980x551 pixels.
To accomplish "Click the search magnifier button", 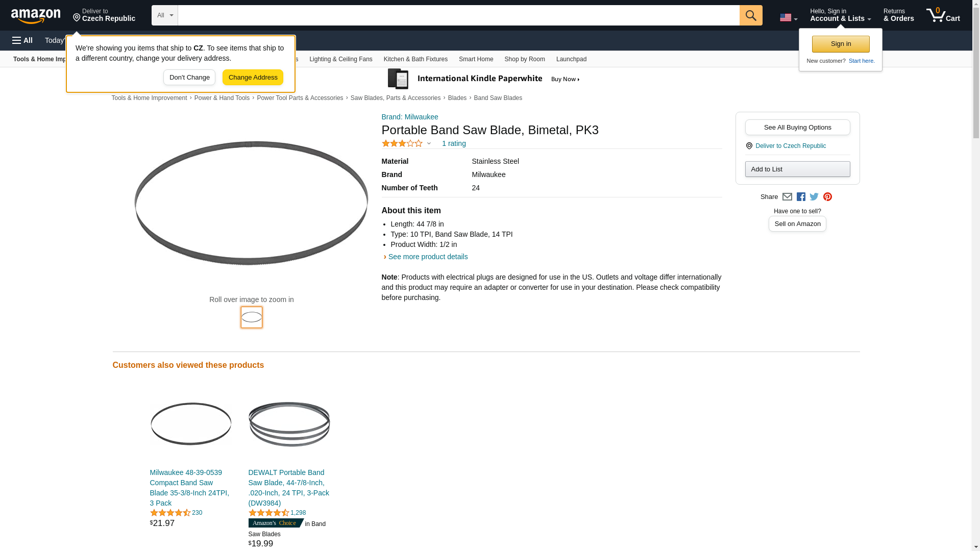I will (x=750, y=15).
